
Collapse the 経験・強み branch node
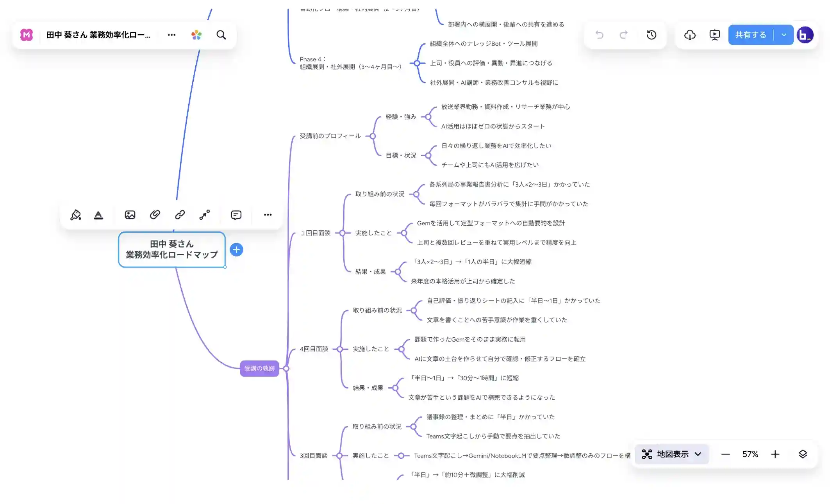(428, 117)
